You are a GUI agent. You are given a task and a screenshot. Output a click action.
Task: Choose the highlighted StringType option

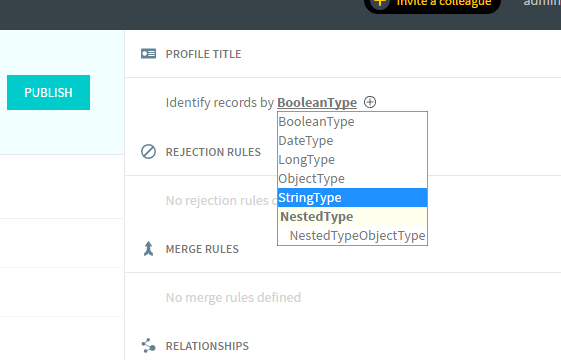tap(352, 198)
